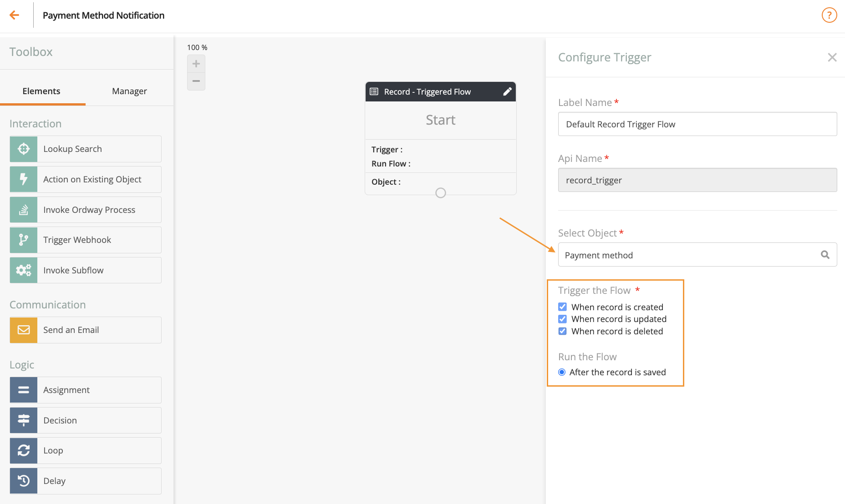Image resolution: width=845 pixels, height=504 pixels.
Task: Click the Label Name input field
Action: pos(697,124)
